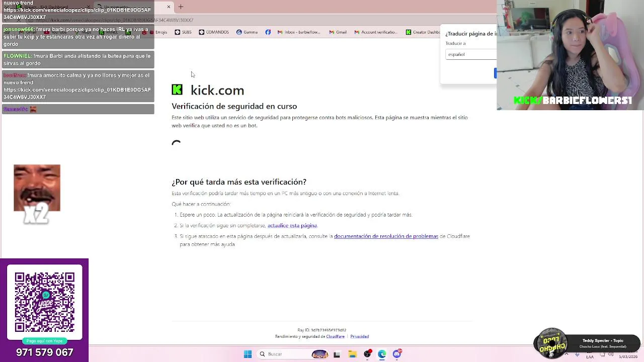The image size is (644, 362).
Task: Click the laughing man meme image
Action: click(x=37, y=188)
